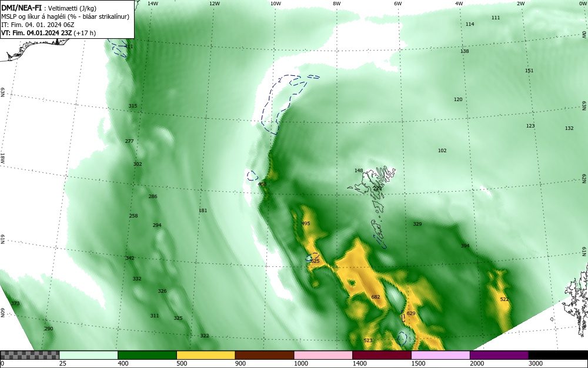Click the 495 value on the map
The image size is (588, 368).
[x=306, y=223]
